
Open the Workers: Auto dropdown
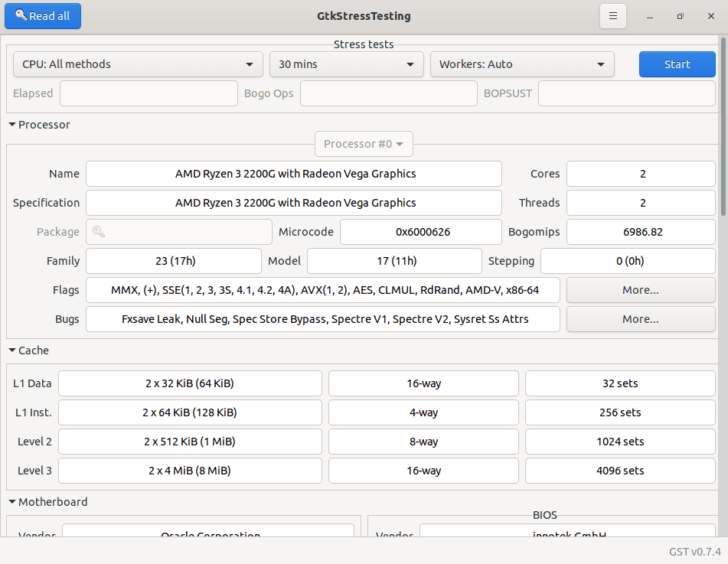tap(522, 64)
